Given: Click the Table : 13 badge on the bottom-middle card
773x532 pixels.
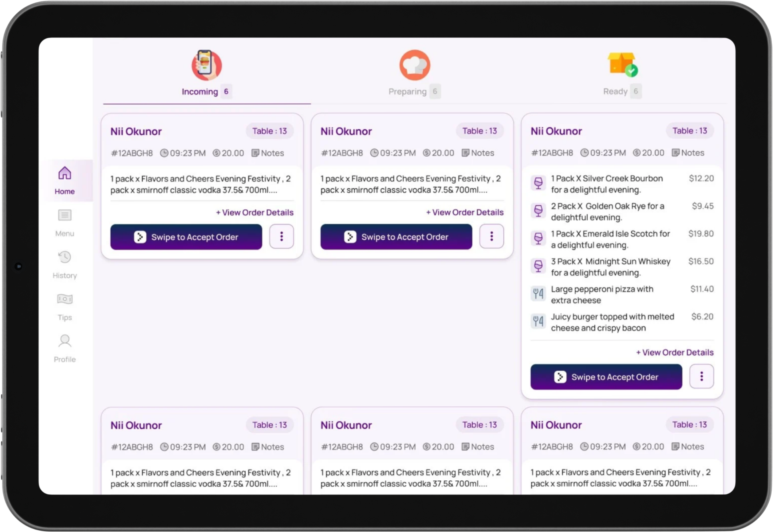Looking at the screenshot, I should (480, 425).
